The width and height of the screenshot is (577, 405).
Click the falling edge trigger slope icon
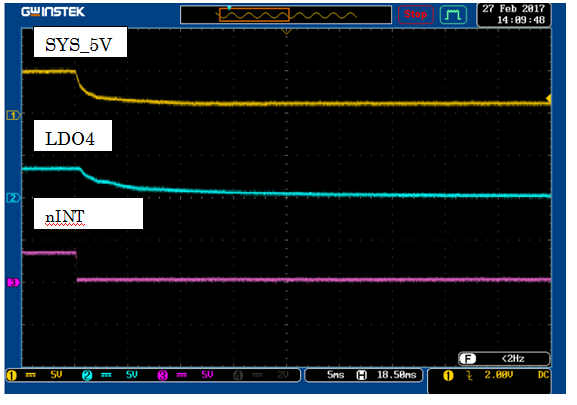(469, 376)
